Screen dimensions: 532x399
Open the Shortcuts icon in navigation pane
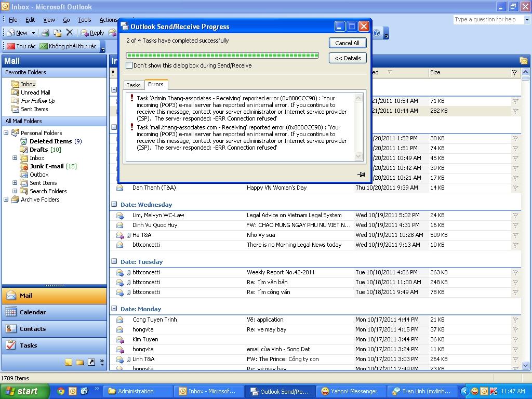(91, 362)
